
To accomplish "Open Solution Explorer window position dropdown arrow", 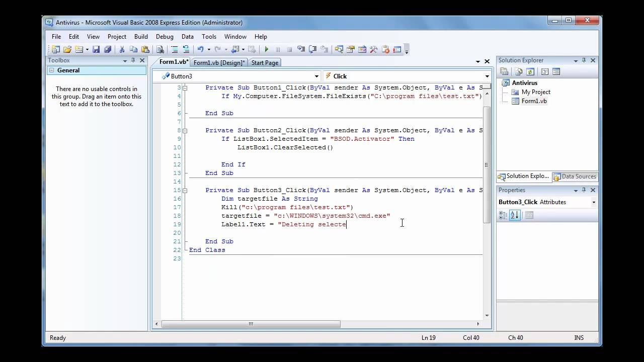I will click(x=576, y=61).
